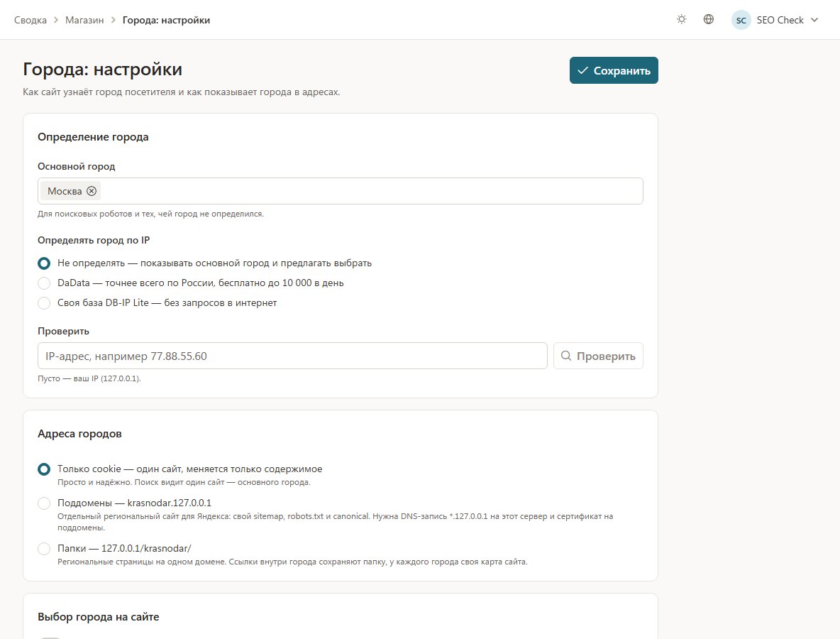Select 'Не определять' IP detection option
840x639 pixels.
[44, 263]
